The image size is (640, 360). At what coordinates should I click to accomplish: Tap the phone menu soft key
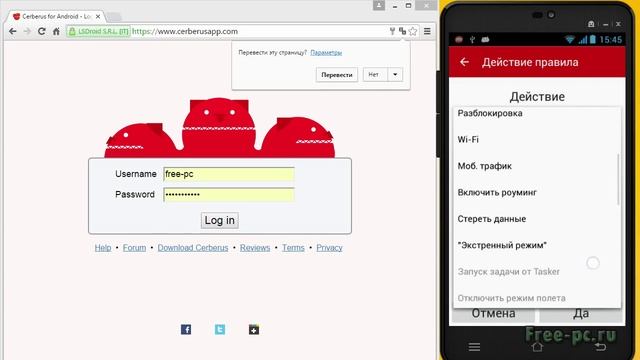click(x=474, y=347)
